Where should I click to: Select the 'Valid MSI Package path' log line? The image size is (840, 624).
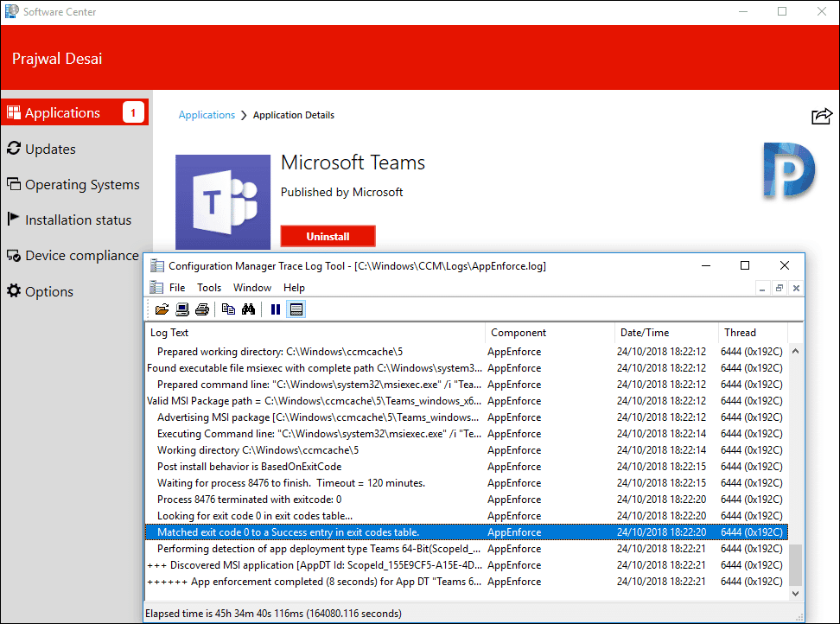pyautogui.click(x=467, y=401)
